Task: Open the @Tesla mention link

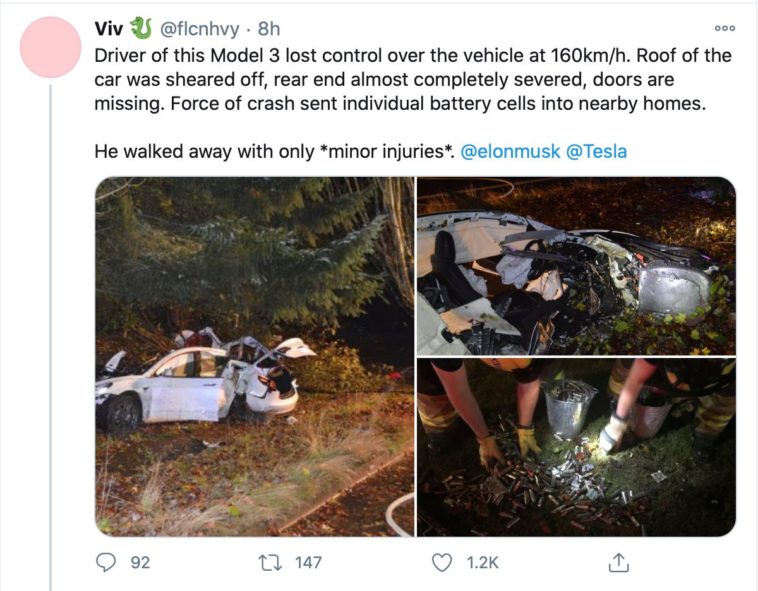Action: (597, 151)
